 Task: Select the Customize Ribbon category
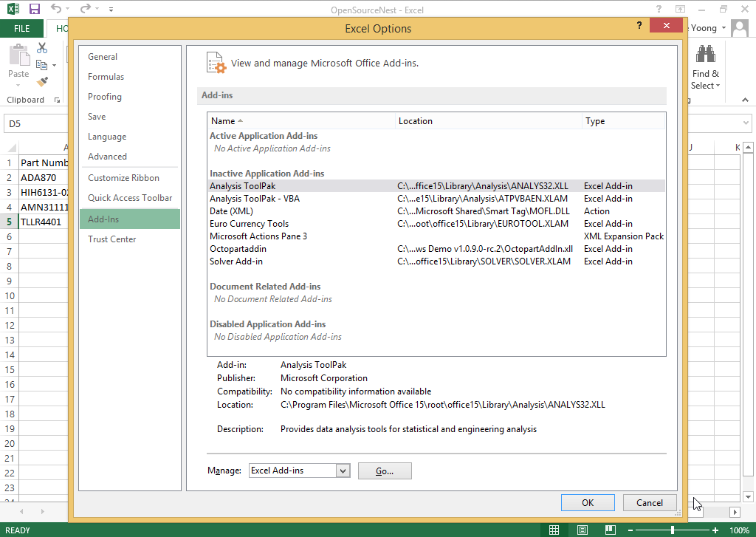(x=123, y=178)
